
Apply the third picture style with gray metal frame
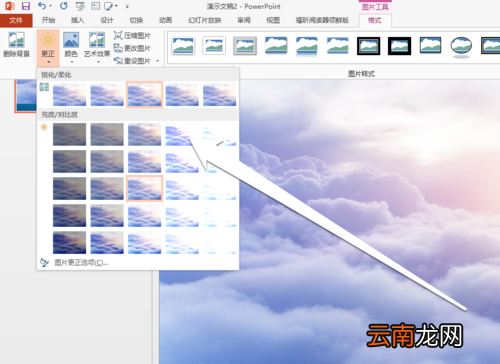click(x=245, y=46)
